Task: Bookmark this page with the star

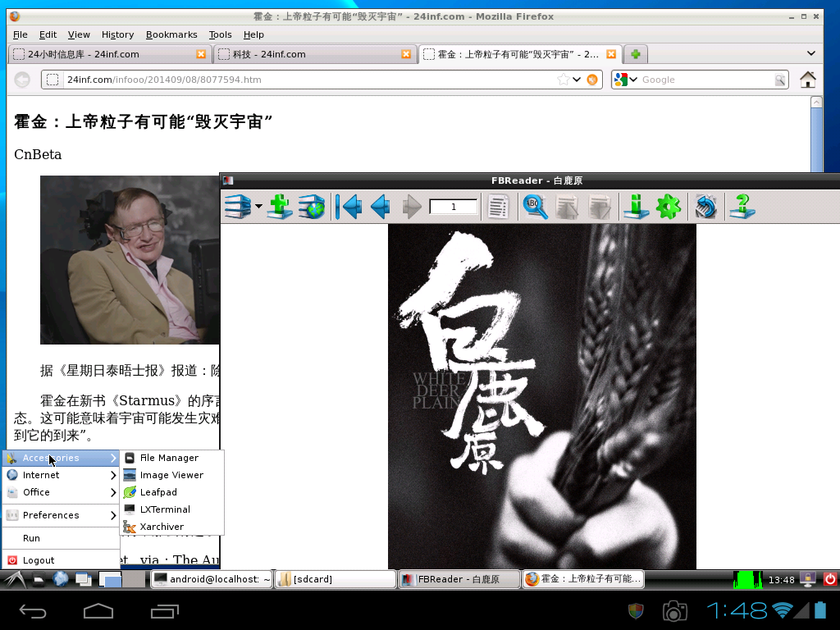Action: (x=563, y=80)
